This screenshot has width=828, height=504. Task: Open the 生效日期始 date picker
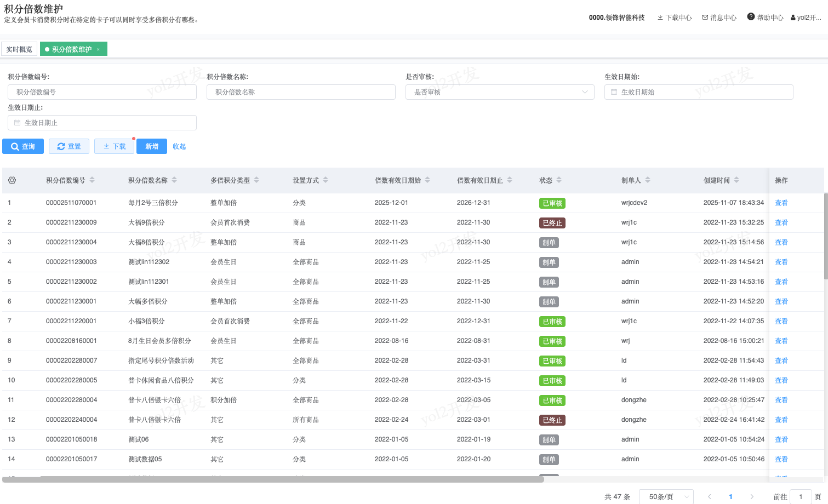point(698,92)
